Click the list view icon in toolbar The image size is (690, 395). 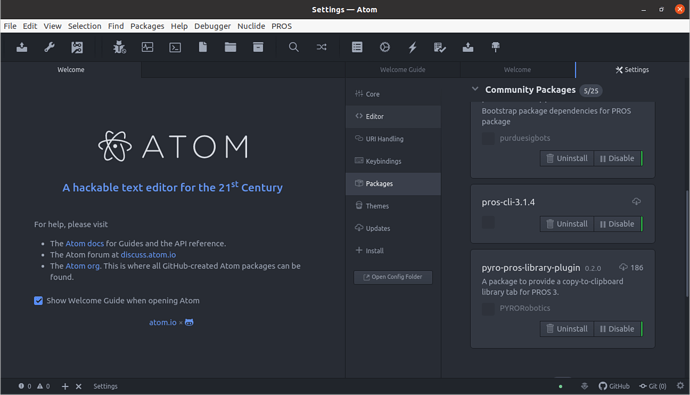click(357, 47)
